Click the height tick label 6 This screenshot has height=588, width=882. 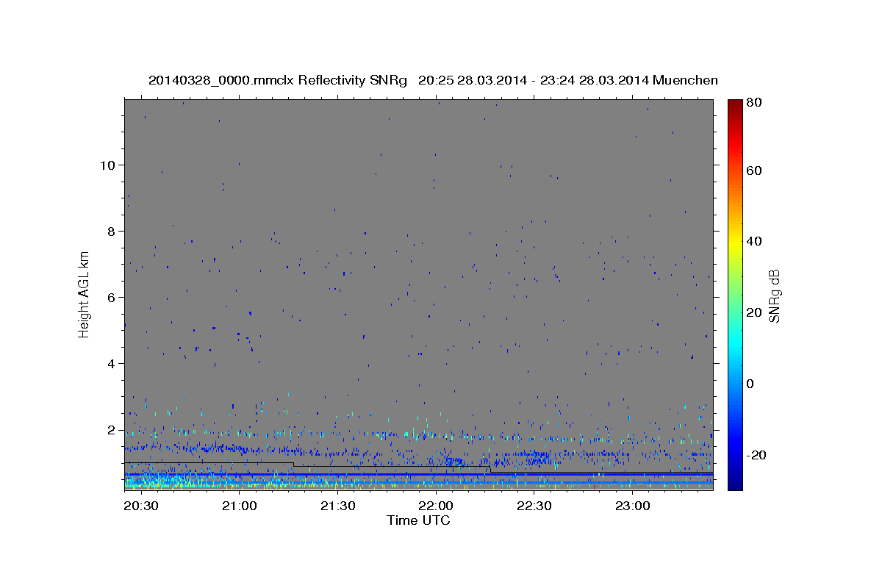[112, 297]
